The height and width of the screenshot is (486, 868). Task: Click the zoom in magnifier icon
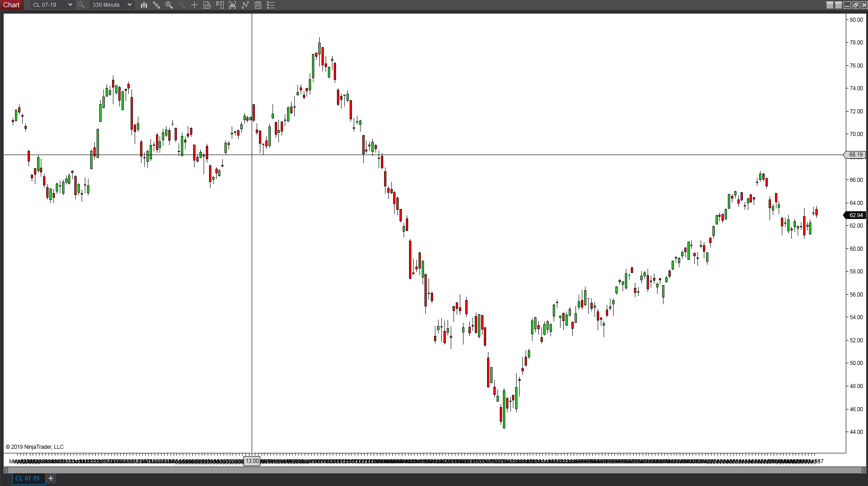(x=169, y=5)
